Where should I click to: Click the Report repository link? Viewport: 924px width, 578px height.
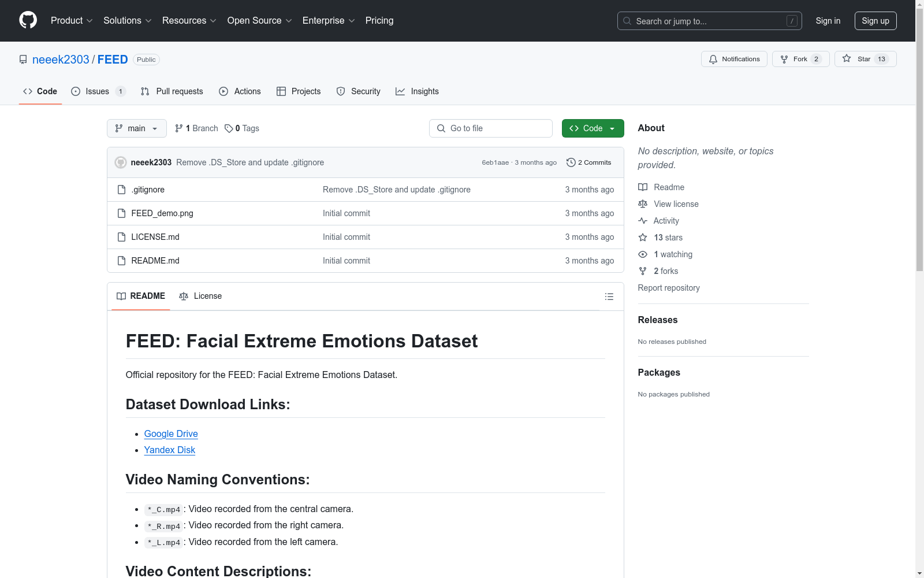tap(669, 288)
